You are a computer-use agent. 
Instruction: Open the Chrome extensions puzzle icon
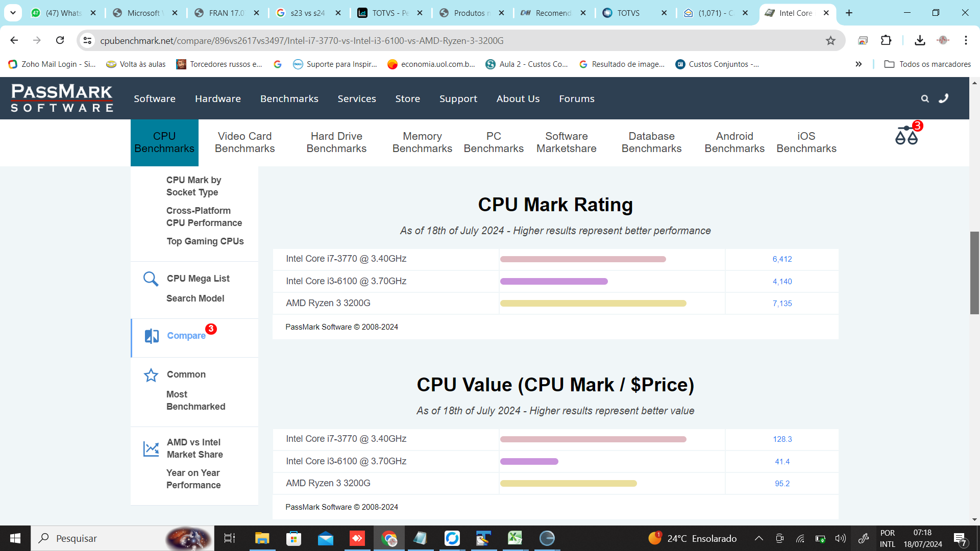(x=886, y=40)
